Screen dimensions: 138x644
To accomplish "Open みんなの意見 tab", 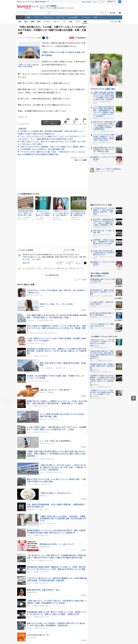I will coord(73,17).
